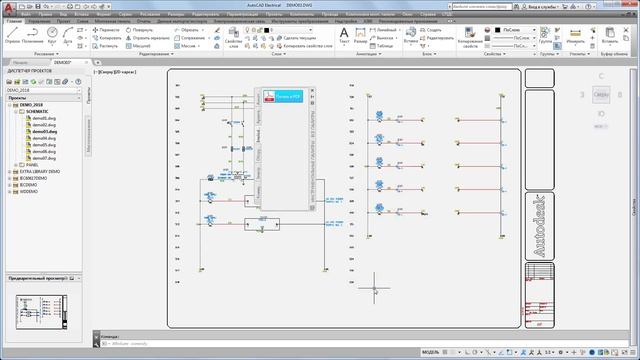Switch to the Начало start tab

click(x=20, y=62)
